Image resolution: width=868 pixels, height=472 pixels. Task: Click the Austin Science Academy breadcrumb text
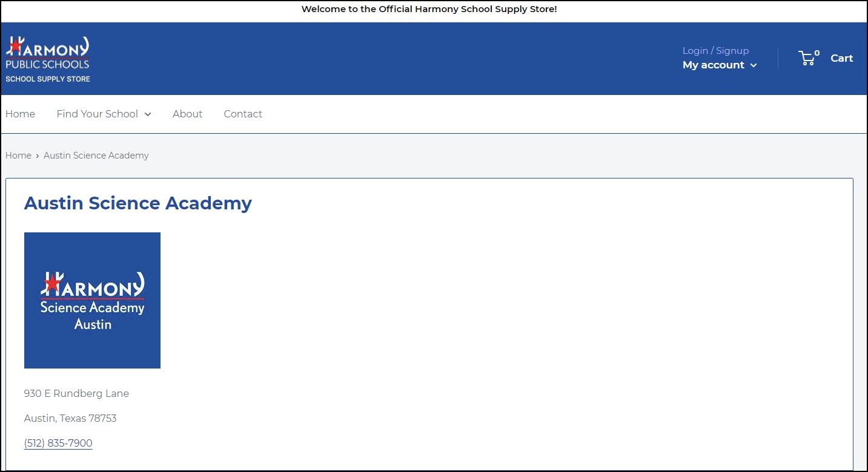96,156
